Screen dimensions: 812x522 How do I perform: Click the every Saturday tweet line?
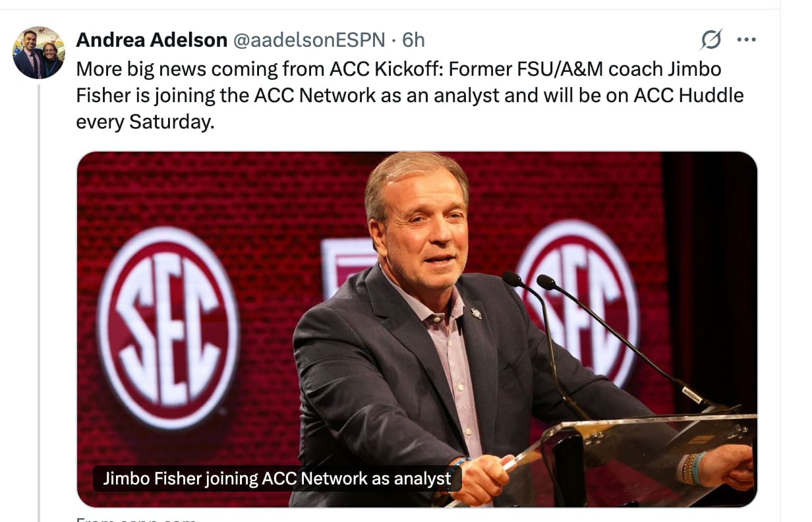coord(145,122)
